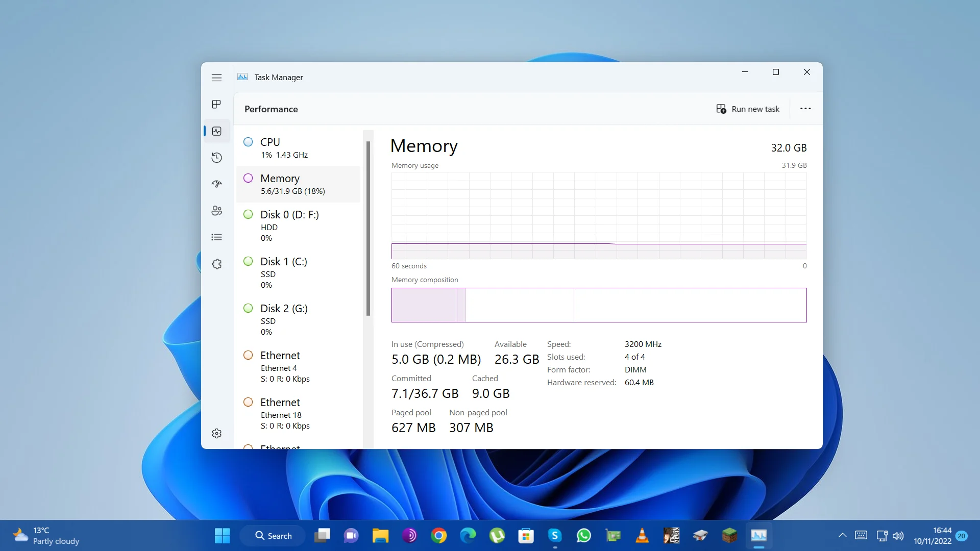Click the 7.1/36.7 GB committed value

pos(425,393)
